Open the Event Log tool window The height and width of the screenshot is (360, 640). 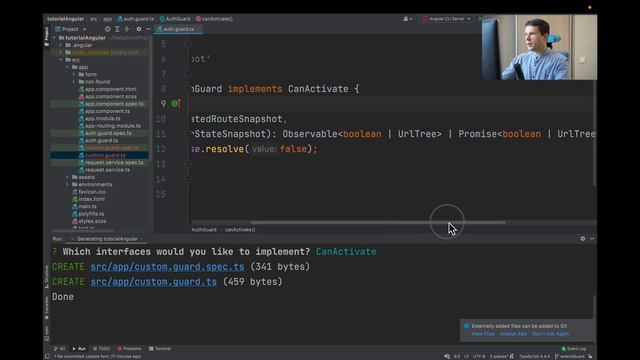[x=573, y=349]
